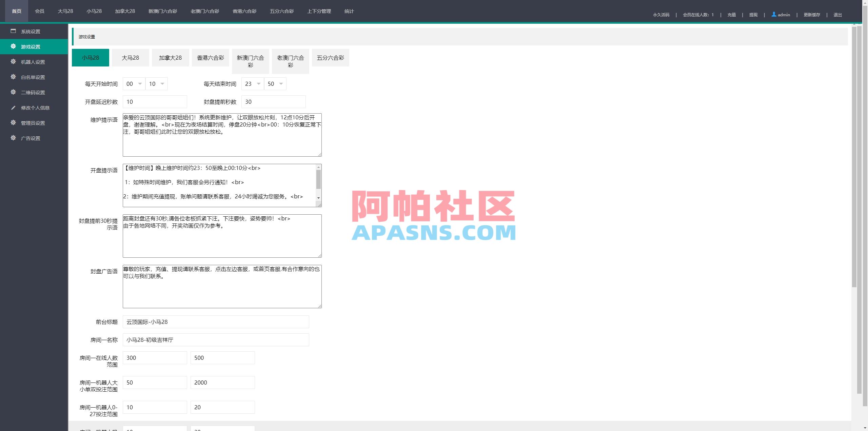Open the end minute dropdown showing 50
This screenshot has height=431, width=868.
[x=275, y=84]
